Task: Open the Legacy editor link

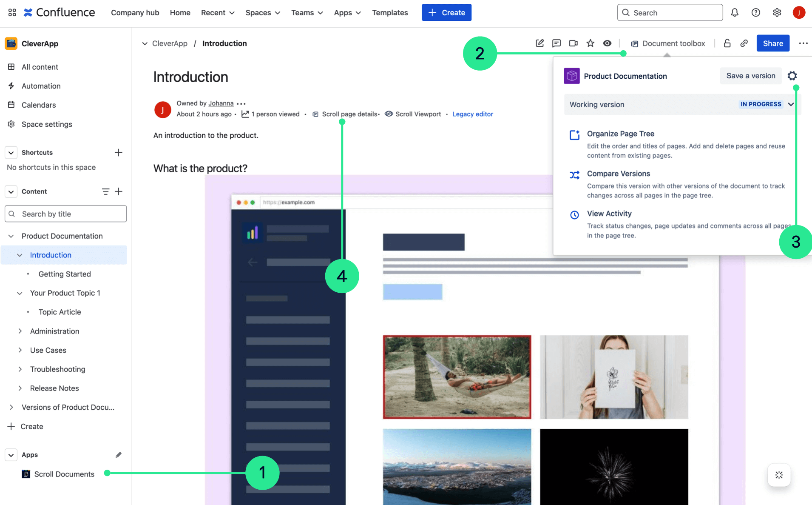Action: click(472, 114)
